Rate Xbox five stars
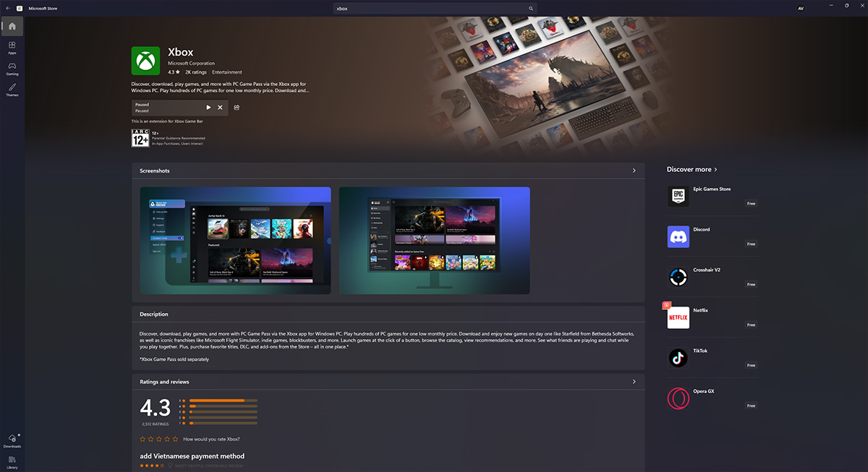This screenshot has width=868, height=472. pos(174,439)
